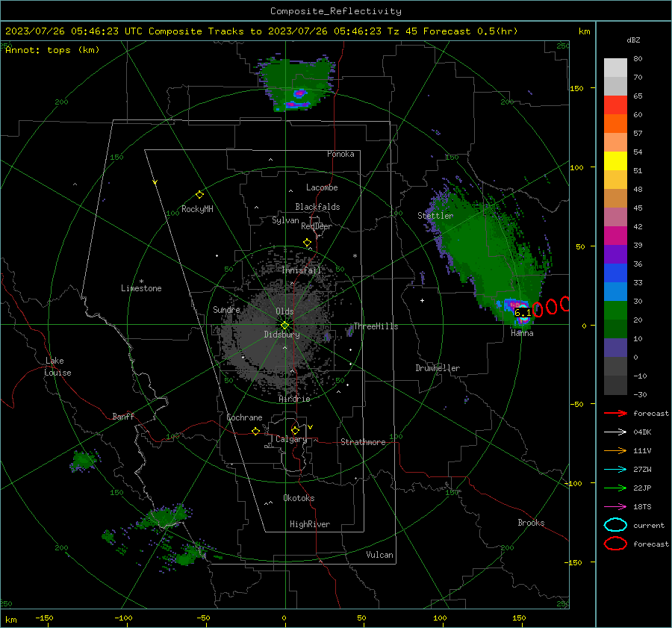Viewport: 672px width, 628px height.
Task: Click the Blackfalds city label
Action: pyautogui.click(x=317, y=207)
